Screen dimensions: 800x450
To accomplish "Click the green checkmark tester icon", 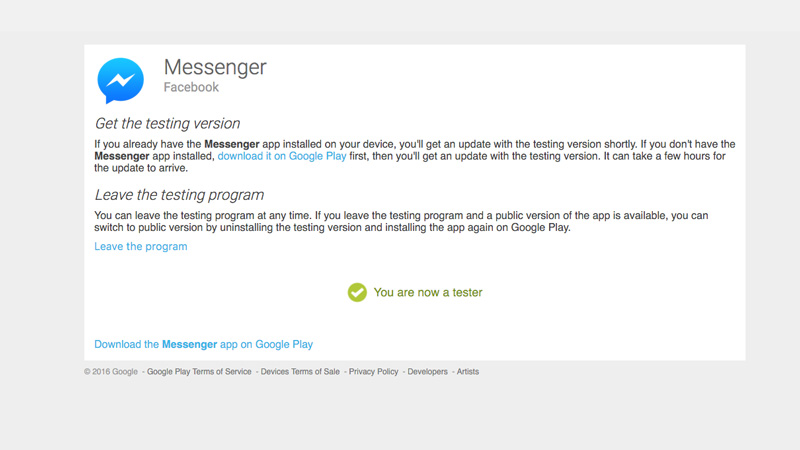I will pyautogui.click(x=357, y=292).
